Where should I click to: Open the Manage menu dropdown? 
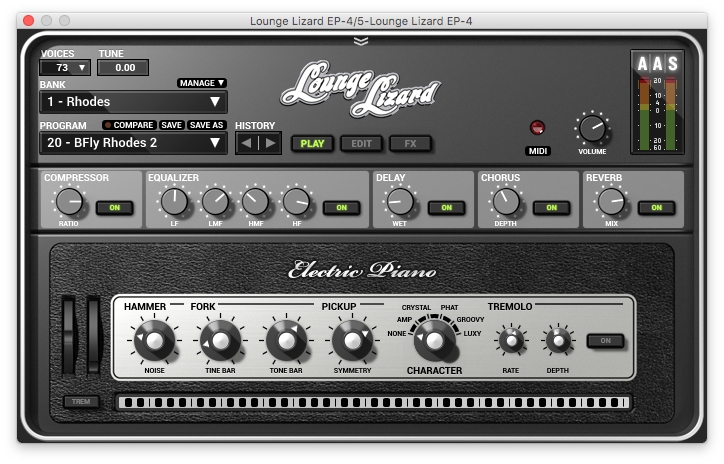(202, 83)
